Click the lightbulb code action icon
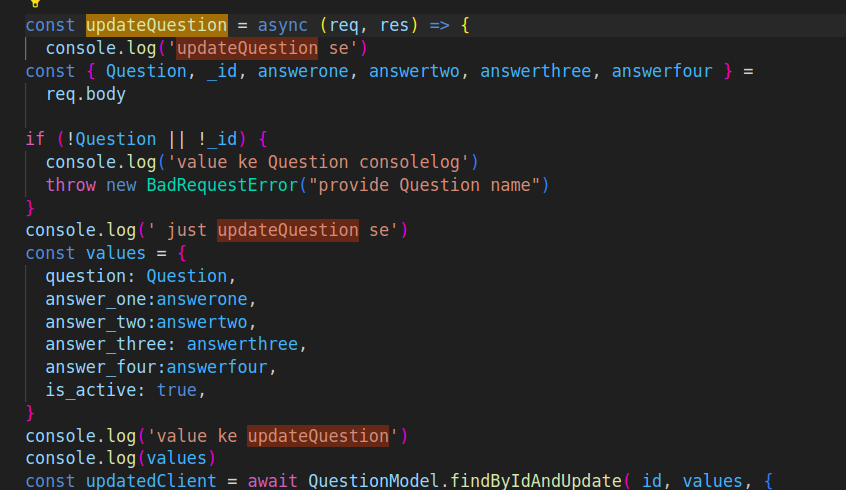 pos(36,3)
